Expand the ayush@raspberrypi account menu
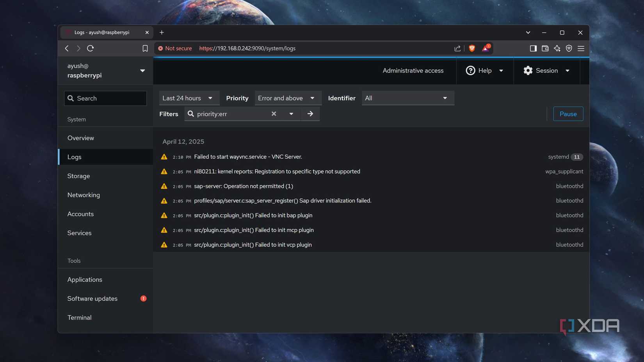The width and height of the screenshot is (644, 362). (x=142, y=71)
